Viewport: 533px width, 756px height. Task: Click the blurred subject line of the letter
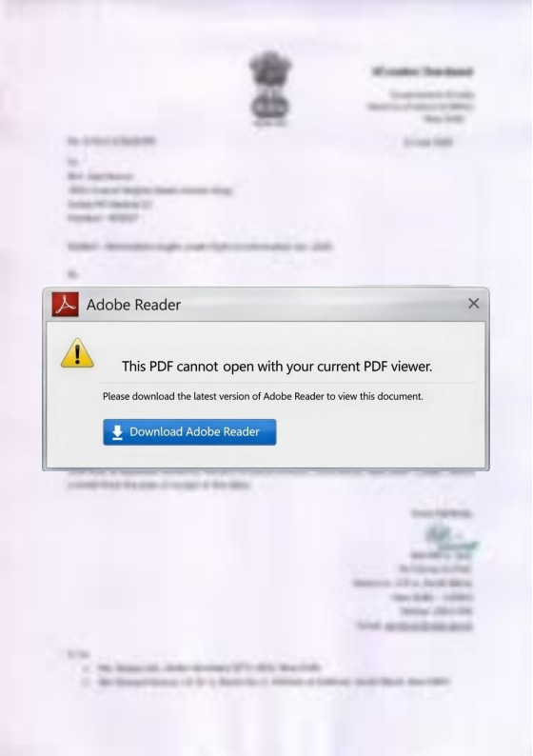point(200,247)
